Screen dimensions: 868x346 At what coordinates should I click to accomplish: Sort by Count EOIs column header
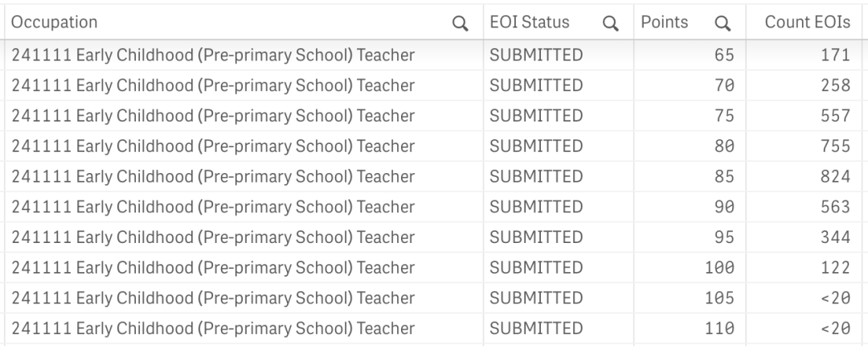pos(807,23)
